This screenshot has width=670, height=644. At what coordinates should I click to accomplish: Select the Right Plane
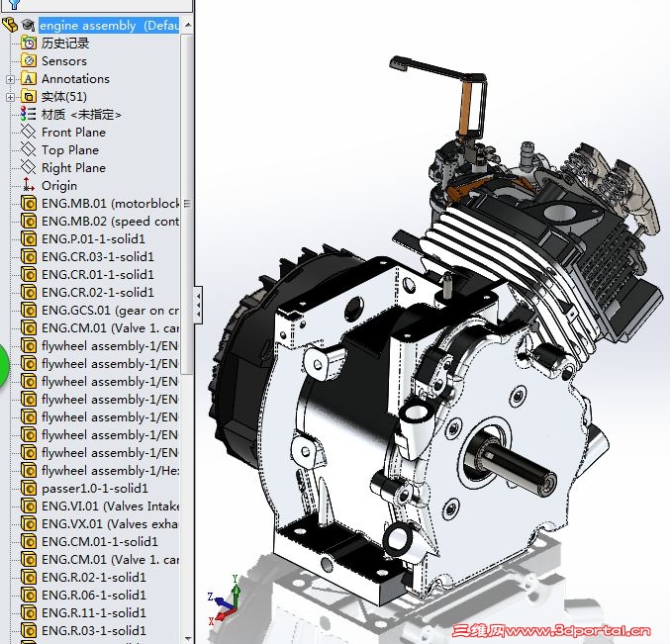pyautogui.click(x=73, y=168)
